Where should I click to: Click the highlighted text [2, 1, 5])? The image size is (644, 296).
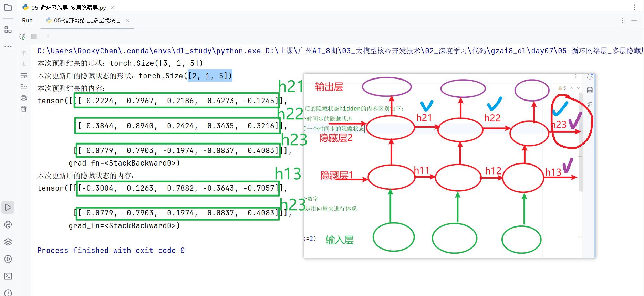click(210, 76)
